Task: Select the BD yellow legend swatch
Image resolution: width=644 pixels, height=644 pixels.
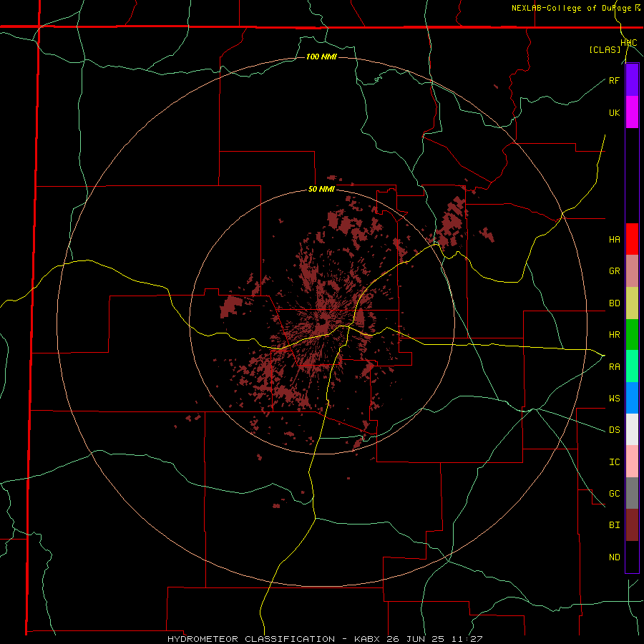Action: point(632,303)
